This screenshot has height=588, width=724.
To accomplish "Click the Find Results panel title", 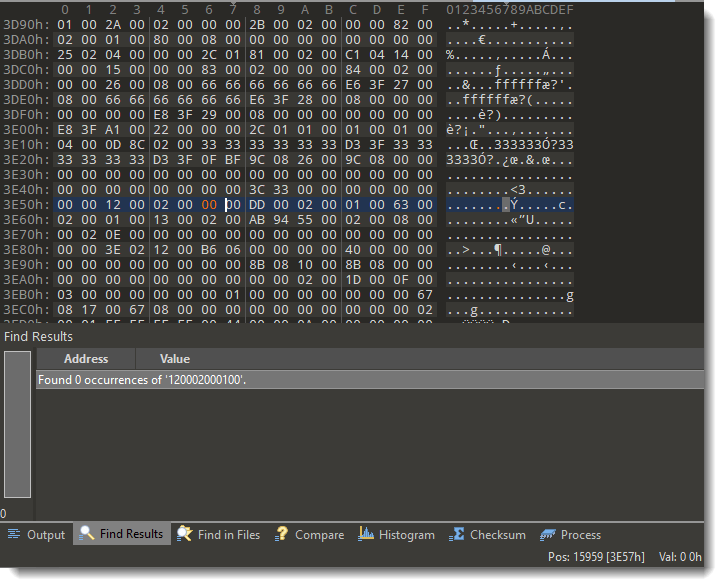I will [x=38, y=337].
